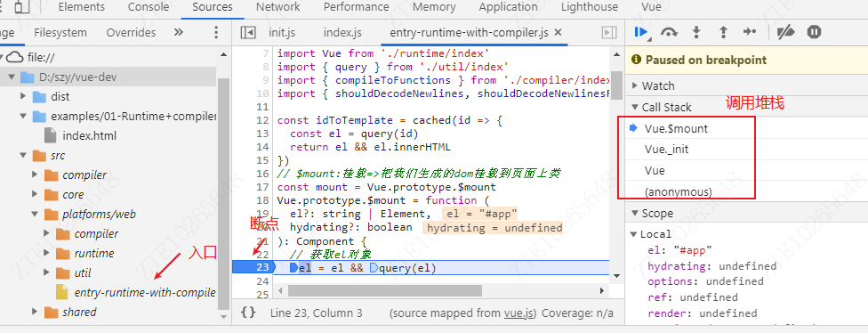Switch to init.js file tab
Image resolution: width=868 pixels, height=333 pixels.
(x=282, y=33)
